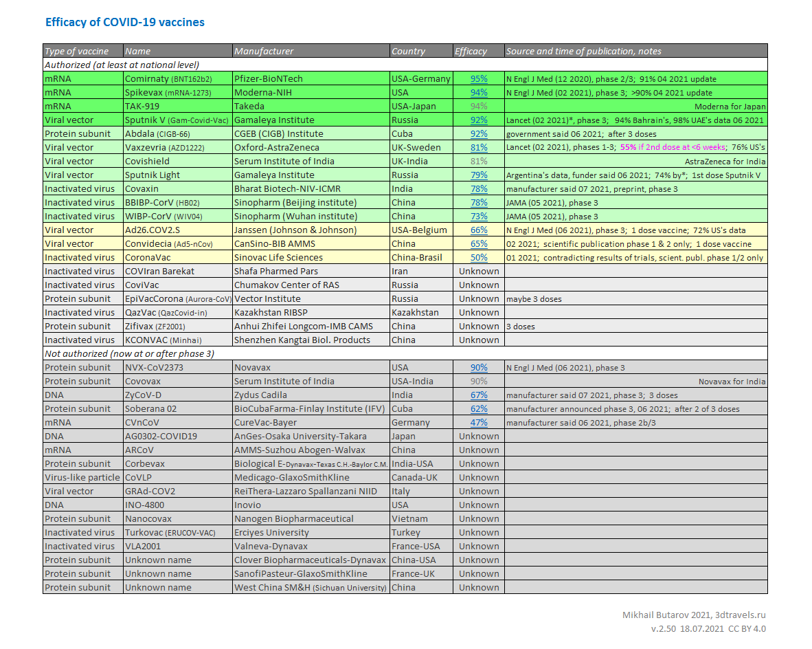Click the 'Not authorized (now at or after phase 3)' row

[x=405, y=353]
